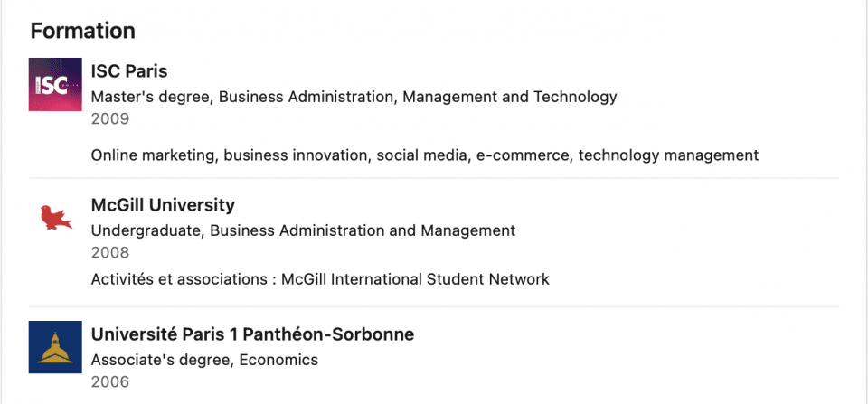The width and height of the screenshot is (868, 404).
Task: Select the Undergraduate, Business Administration and Management line
Action: (x=303, y=230)
